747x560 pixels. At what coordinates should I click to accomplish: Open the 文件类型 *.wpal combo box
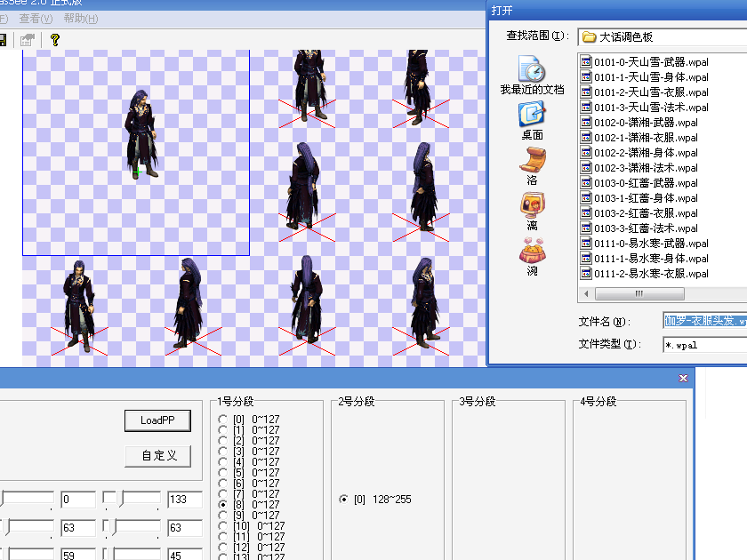click(x=705, y=345)
